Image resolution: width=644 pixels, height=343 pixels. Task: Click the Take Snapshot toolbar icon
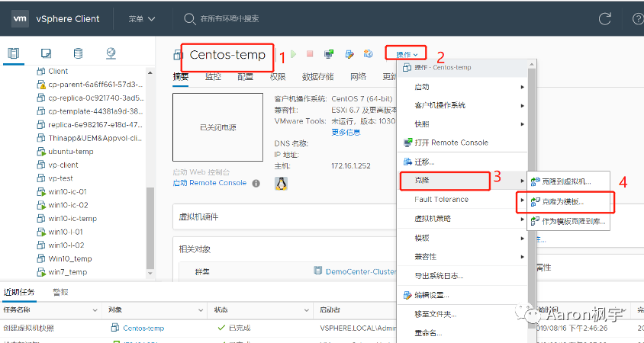(x=368, y=54)
